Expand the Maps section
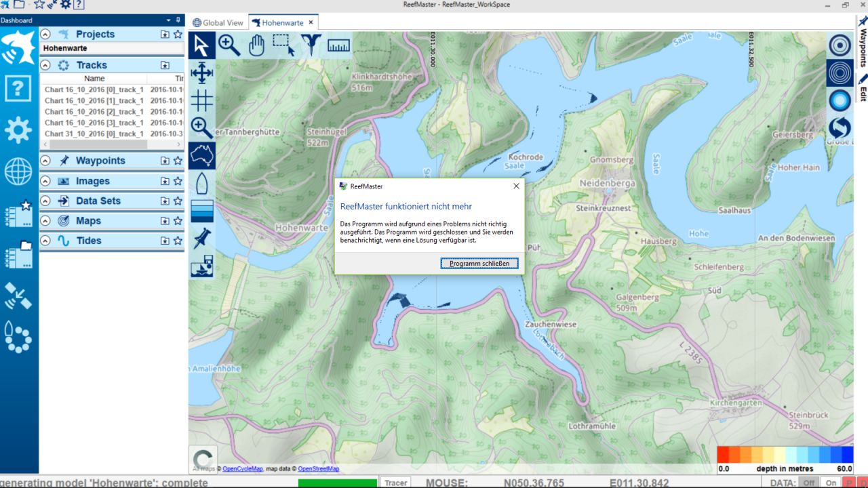Image resolution: width=868 pixels, height=488 pixels. (x=45, y=221)
